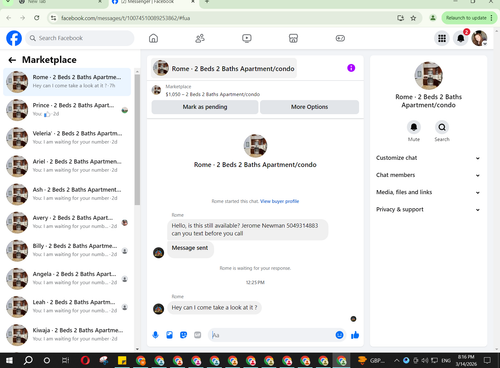Screen dimensions: 500x368
Task: Open Kiwaja - 2 Beds conversation
Action: 67,335
